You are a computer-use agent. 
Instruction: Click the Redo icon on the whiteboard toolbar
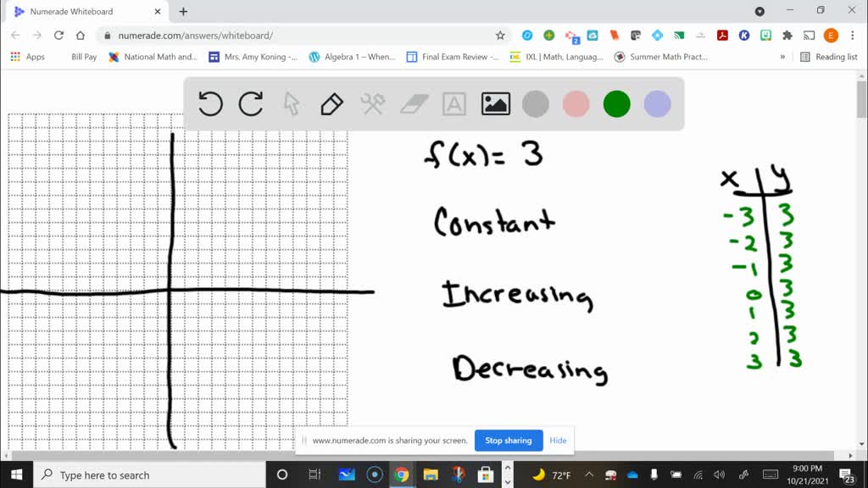[250, 103]
